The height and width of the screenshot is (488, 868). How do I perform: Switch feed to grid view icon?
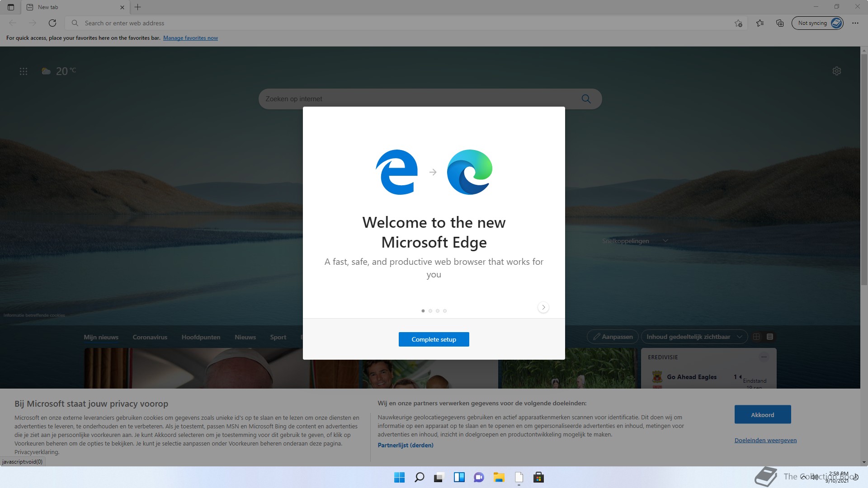tap(756, 337)
